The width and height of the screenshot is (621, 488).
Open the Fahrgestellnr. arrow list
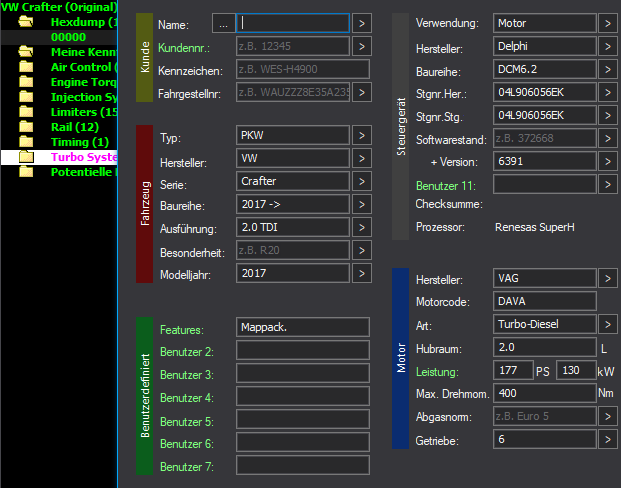coord(362,92)
